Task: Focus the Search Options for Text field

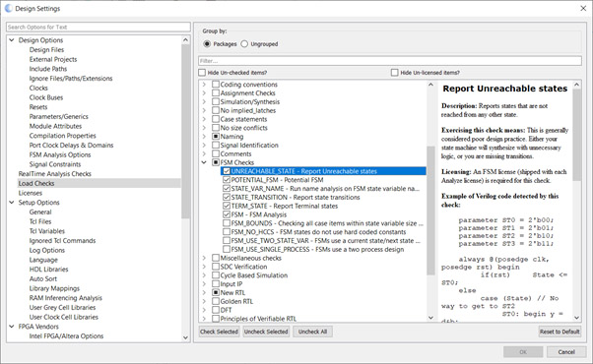Action: pyautogui.click(x=99, y=27)
